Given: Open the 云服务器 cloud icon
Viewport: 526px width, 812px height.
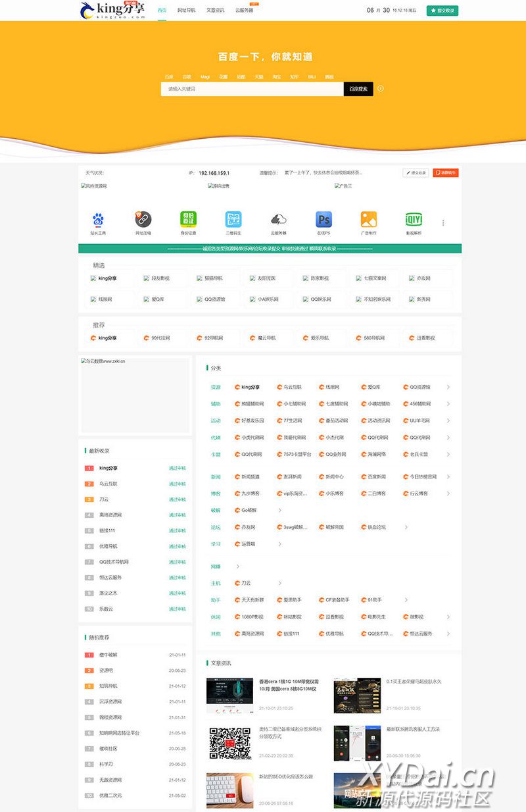Looking at the screenshot, I should tap(279, 220).
